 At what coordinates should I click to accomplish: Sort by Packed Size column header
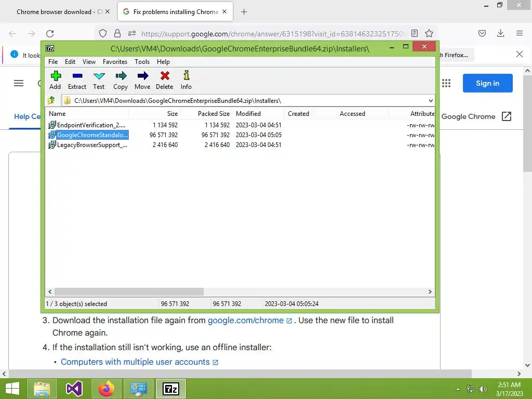(206, 114)
